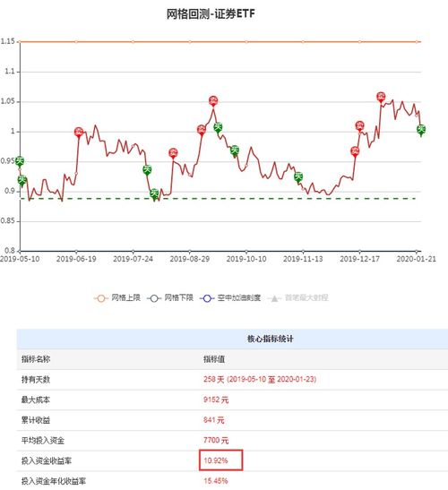Click the red sell marker near 0.97 in December
This screenshot has width=448, height=490.
[355, 151]
